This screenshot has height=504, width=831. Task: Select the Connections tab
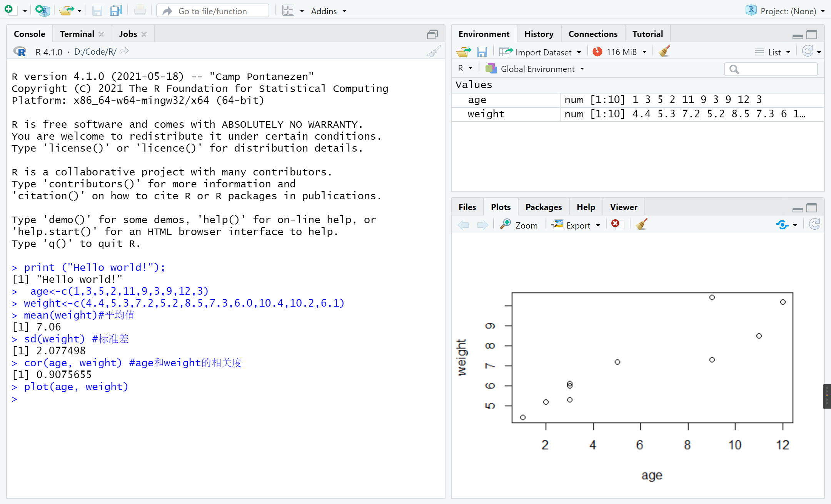tap(593, 34)
